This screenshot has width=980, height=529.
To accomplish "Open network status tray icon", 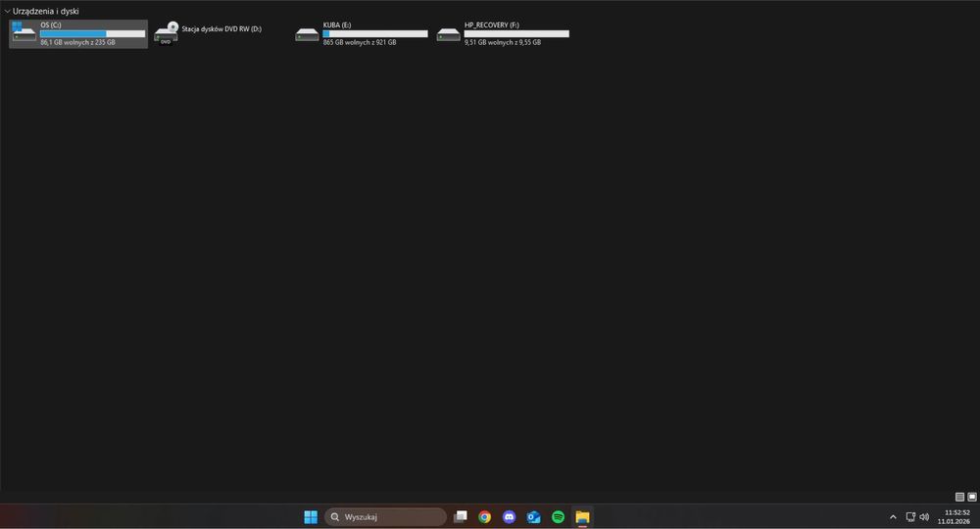I will 910,517.
